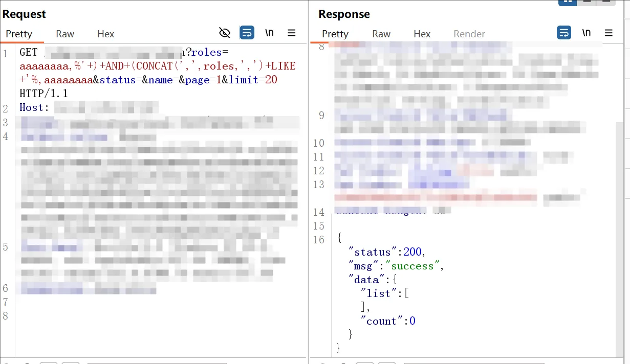Open the Request pane hamburger menu
Screen dimensions: 630x364
point(292,33)
